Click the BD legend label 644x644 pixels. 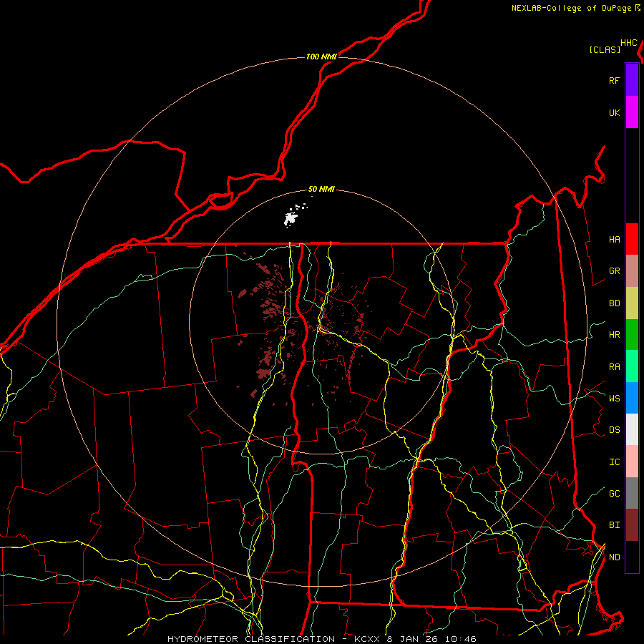click(x=614, y=303)
